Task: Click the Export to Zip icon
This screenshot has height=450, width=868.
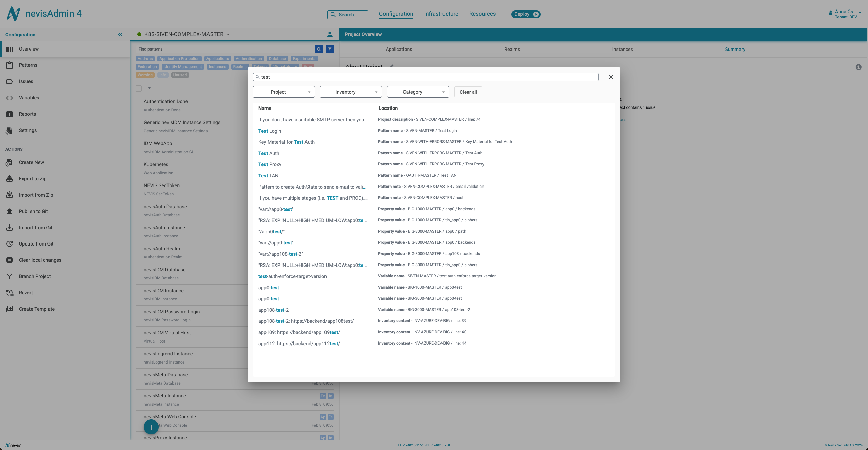Action: tap(9, 179)
